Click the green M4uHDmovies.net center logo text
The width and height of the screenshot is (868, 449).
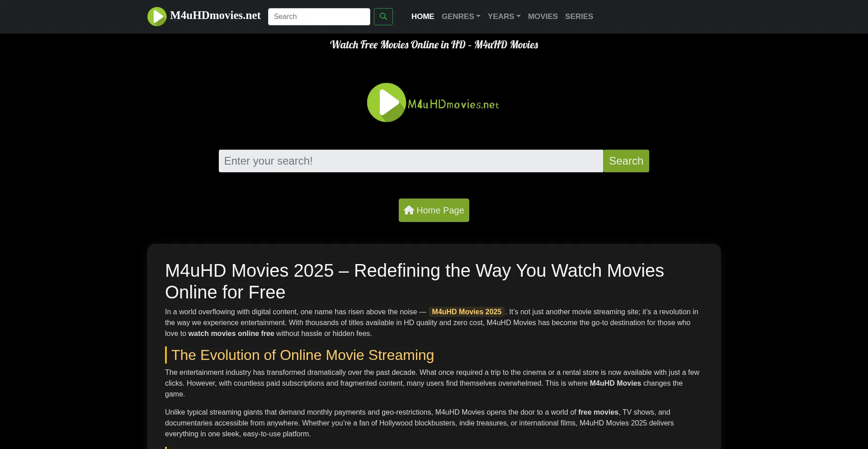453,104
